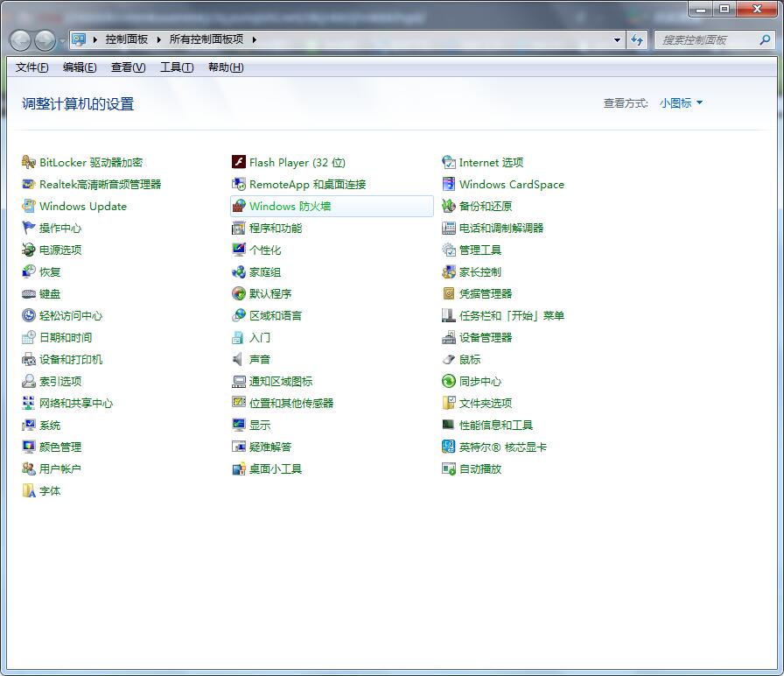Click the 声音 speaker icon
The height and width of the screenshot is (676, 784).
[x=239, y=359]
